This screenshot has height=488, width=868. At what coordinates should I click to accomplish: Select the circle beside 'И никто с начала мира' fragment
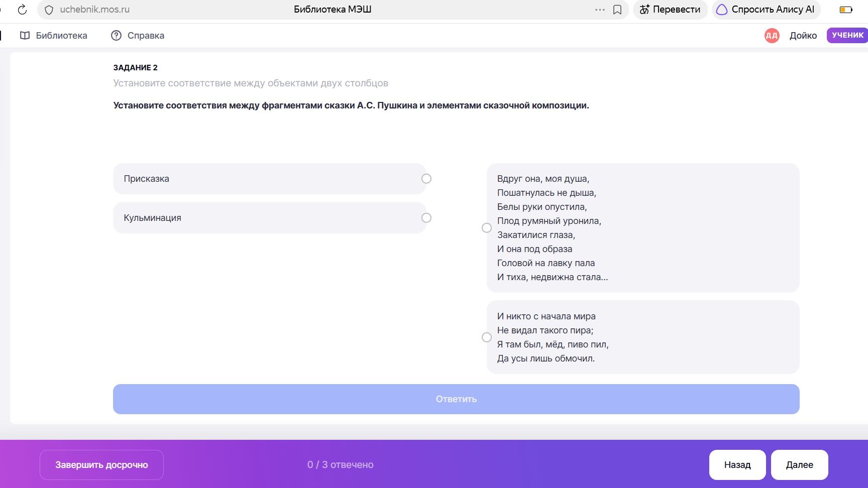point(487,337)
